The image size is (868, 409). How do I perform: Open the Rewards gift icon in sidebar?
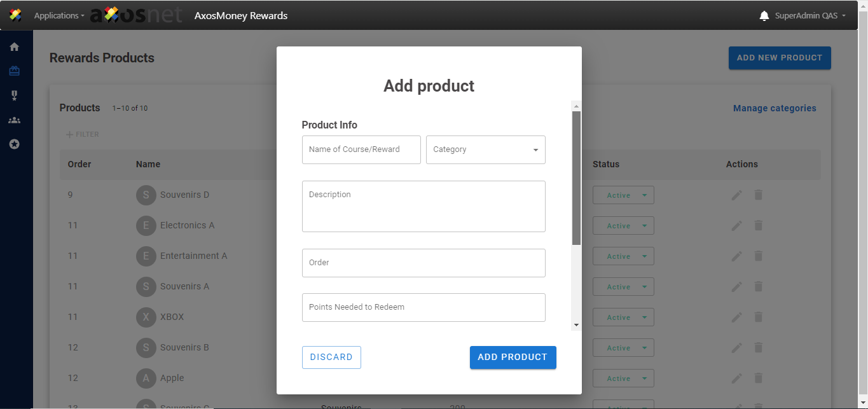[x=14, y=71]
